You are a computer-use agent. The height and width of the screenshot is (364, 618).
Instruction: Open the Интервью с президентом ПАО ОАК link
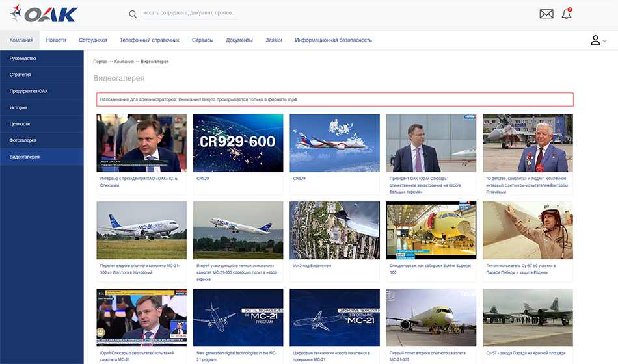[139, 182]
